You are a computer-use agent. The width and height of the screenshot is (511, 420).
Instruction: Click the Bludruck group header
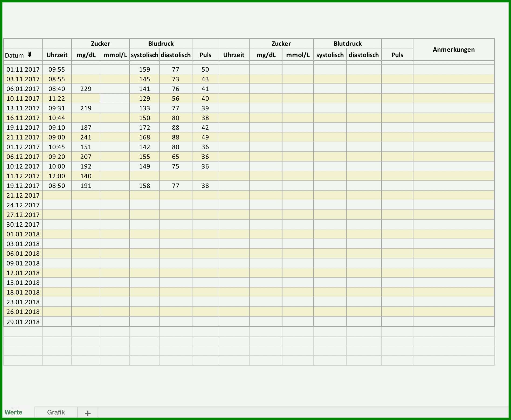click(161, 44)
